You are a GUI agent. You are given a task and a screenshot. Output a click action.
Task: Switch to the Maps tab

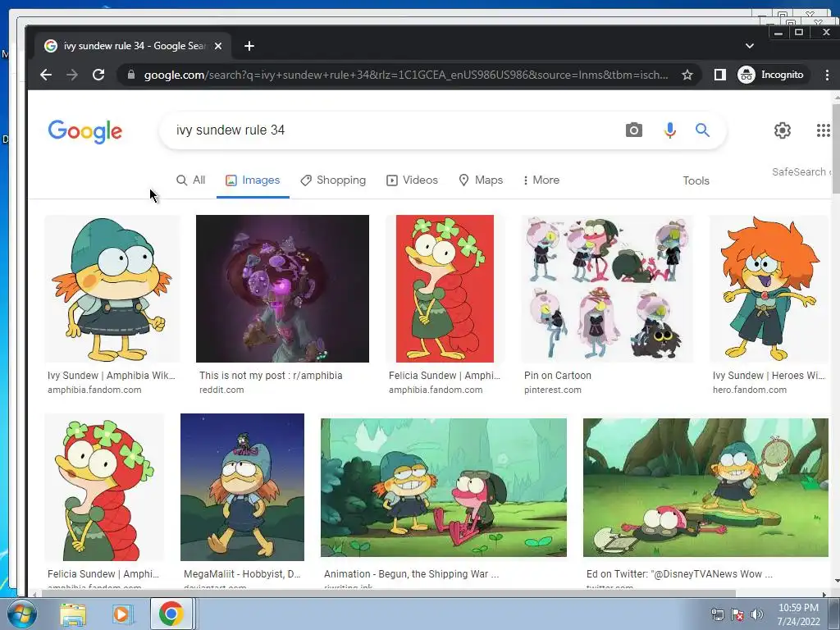pos(481,180)
